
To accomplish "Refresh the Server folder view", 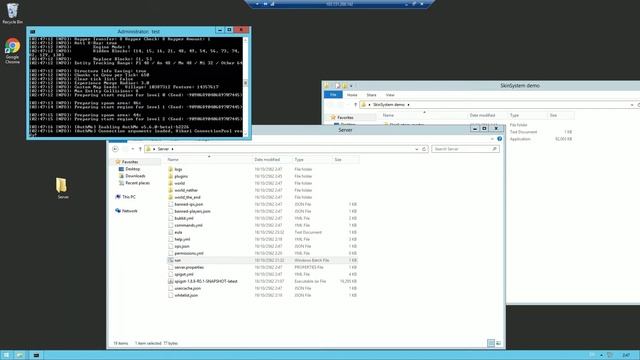I will point(424,149).
